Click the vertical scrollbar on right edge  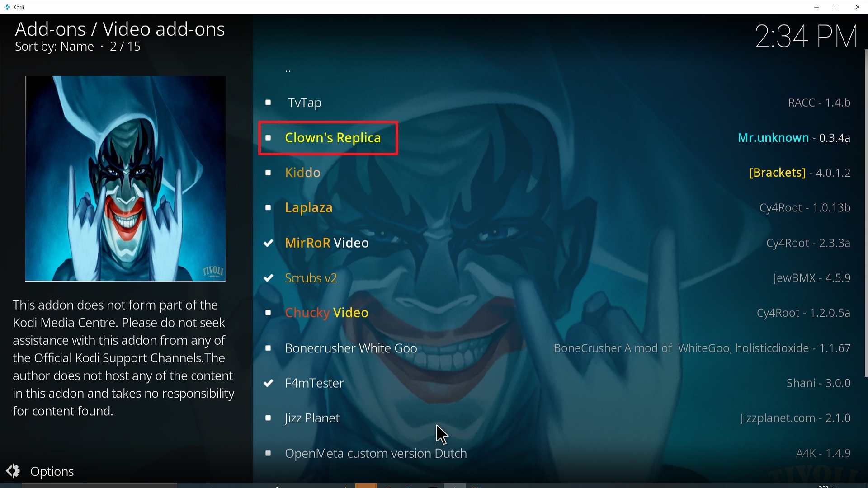[866, 212]
